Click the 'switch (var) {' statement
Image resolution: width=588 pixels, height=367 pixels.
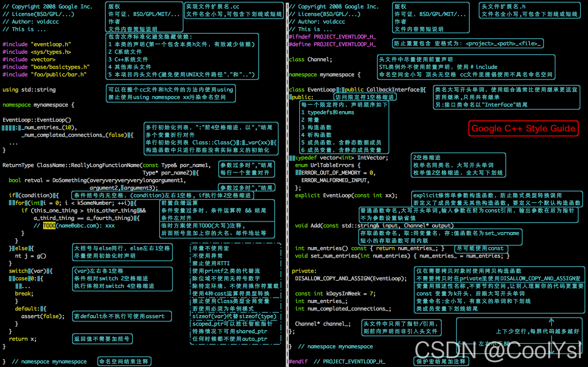[x=31, y=271]
